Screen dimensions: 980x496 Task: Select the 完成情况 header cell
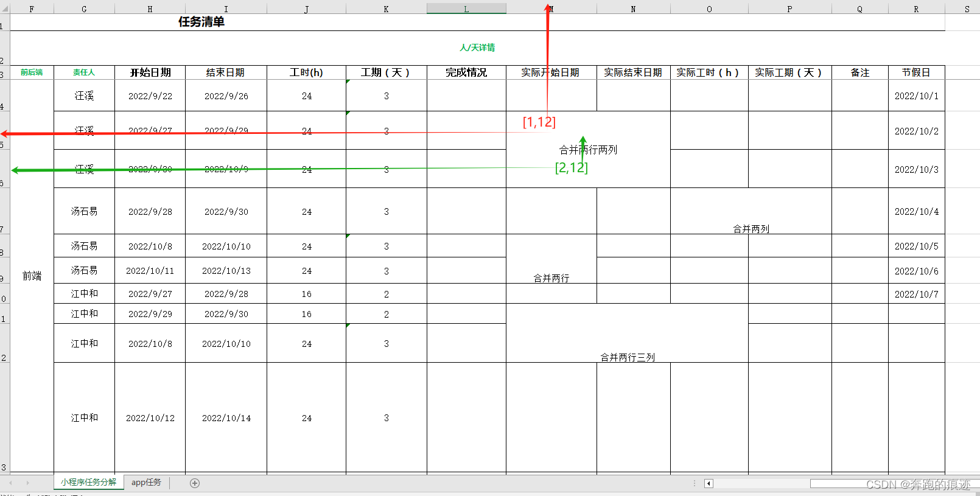(466, 72)
